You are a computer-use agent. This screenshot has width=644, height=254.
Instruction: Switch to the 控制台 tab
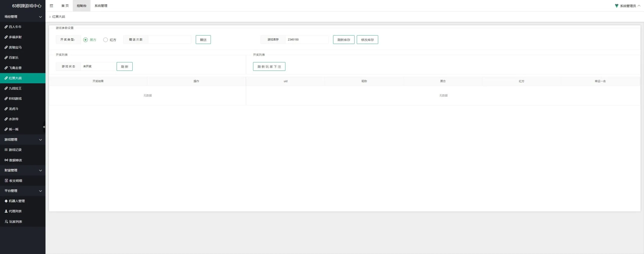click(x=82, y=6)
